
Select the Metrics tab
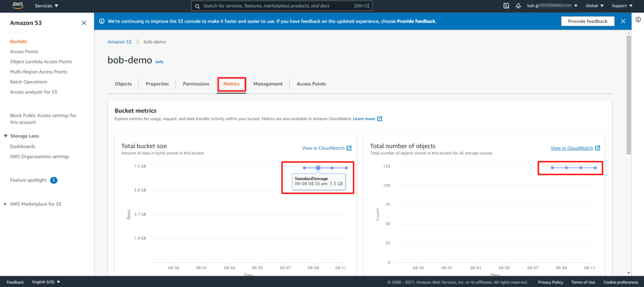[231, 84]
